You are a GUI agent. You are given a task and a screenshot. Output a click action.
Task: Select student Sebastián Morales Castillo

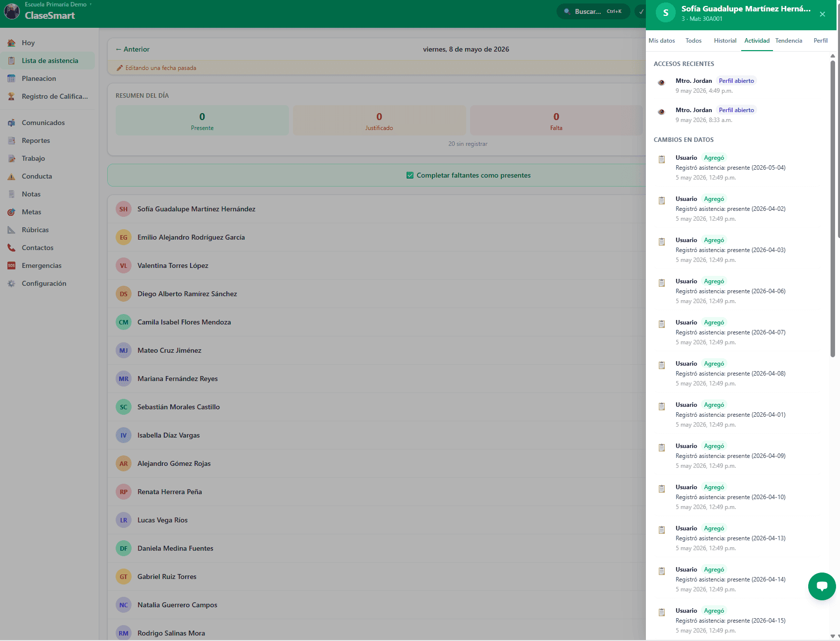pos(377,407)
